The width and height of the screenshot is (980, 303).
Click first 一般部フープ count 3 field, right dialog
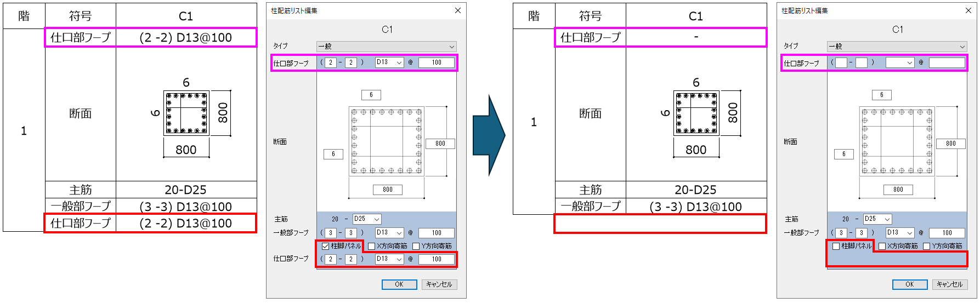[x=841, y=233]
